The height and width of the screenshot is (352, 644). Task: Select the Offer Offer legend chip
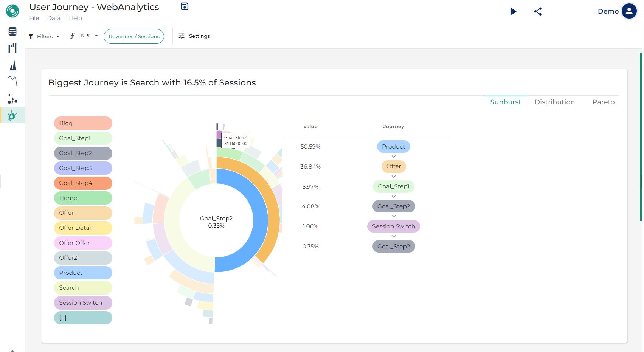(x=83, y=243)
